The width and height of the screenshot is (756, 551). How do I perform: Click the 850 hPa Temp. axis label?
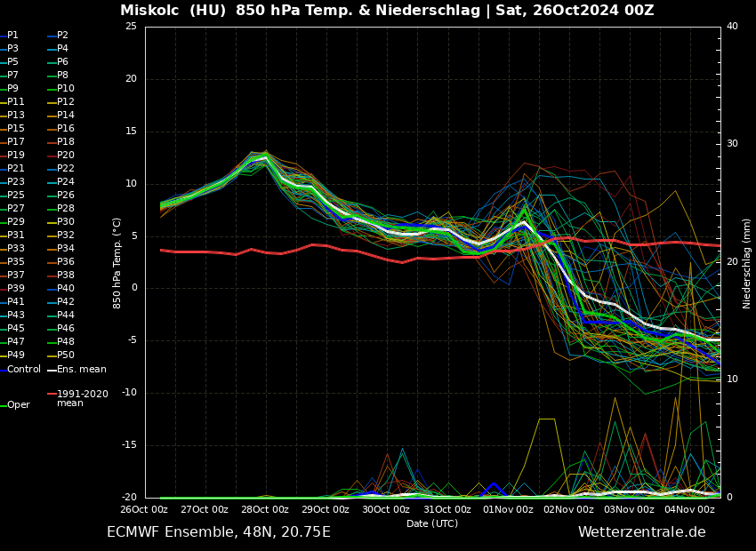point(117,263)
